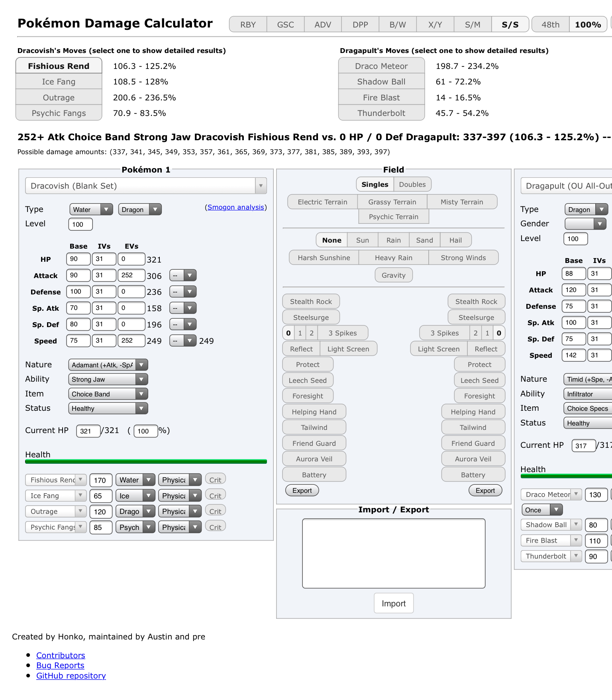Open Dracovish set selector dropdown
This screenshot has height=700, width=612.
[146, 186]
